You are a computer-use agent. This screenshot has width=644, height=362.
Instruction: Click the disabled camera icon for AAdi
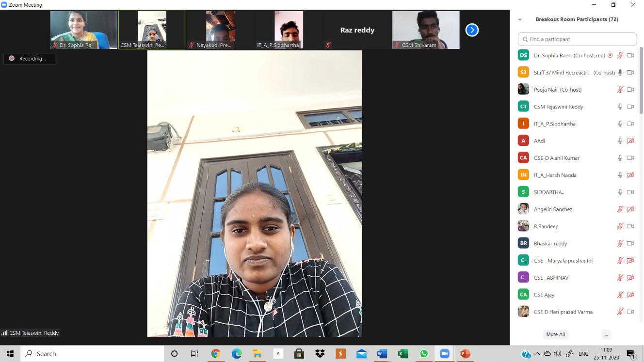pos(630,141)
